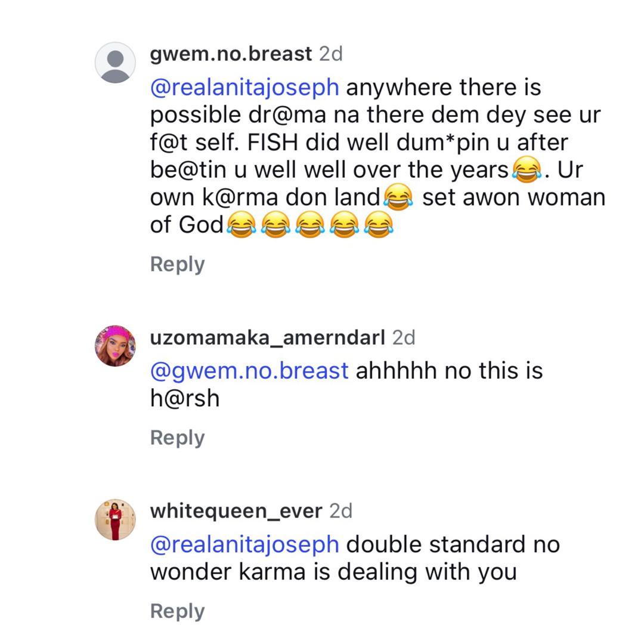
Task: Open the gwem.no.breast username link
Action: (x=231, y=54)
